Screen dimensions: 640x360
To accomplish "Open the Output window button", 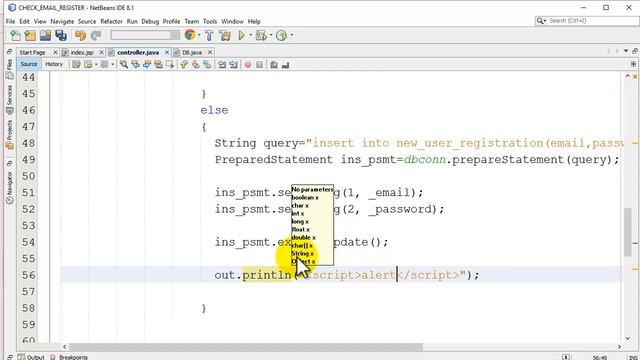I will [31, 357].
